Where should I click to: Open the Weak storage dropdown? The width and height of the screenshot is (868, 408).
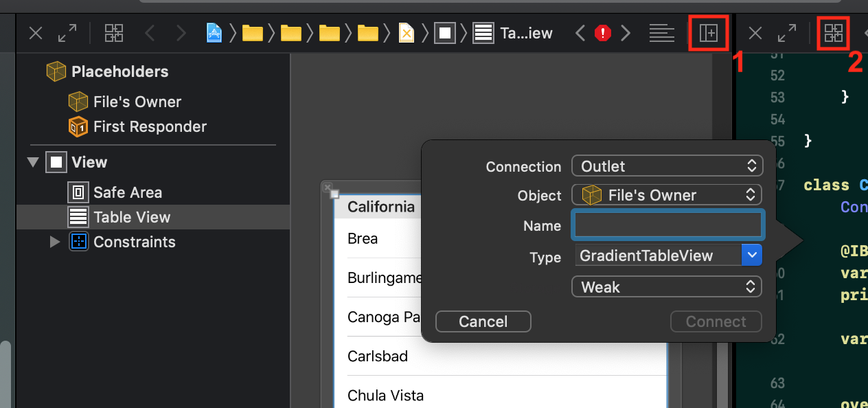pyautogui.click(x=667, y=286)
